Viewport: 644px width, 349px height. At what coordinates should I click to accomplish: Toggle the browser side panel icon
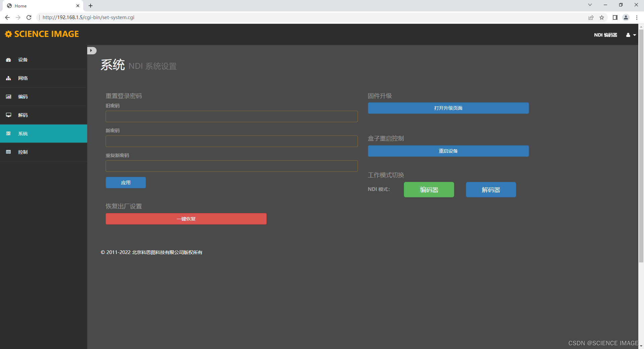coord(615,17)
